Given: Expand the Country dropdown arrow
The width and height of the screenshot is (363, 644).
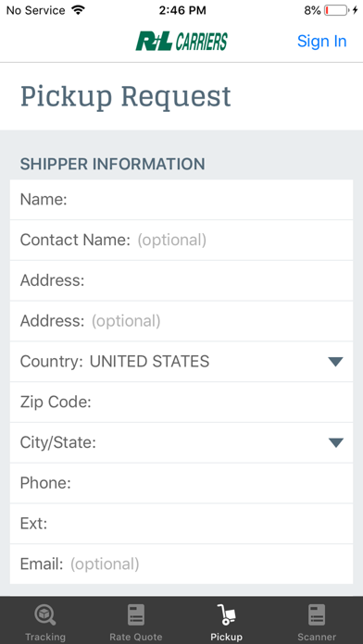Looking at the screenshot, I should pos(335,362).
